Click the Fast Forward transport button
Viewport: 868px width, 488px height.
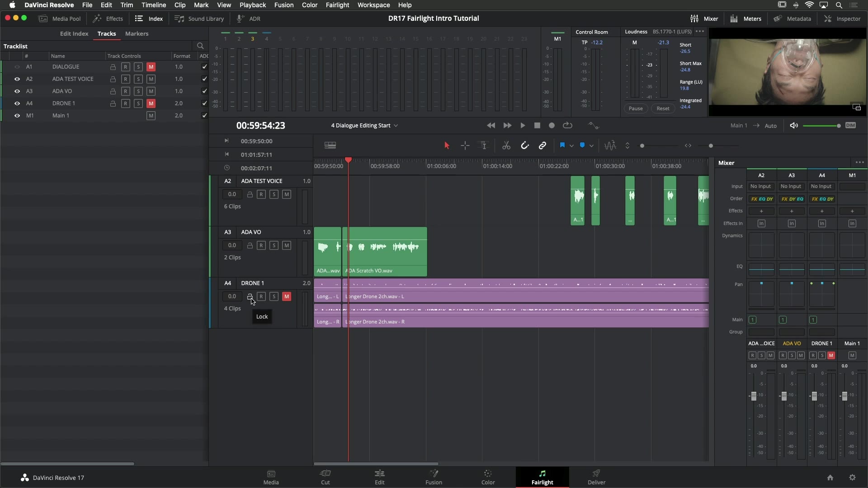coord(507,126)
